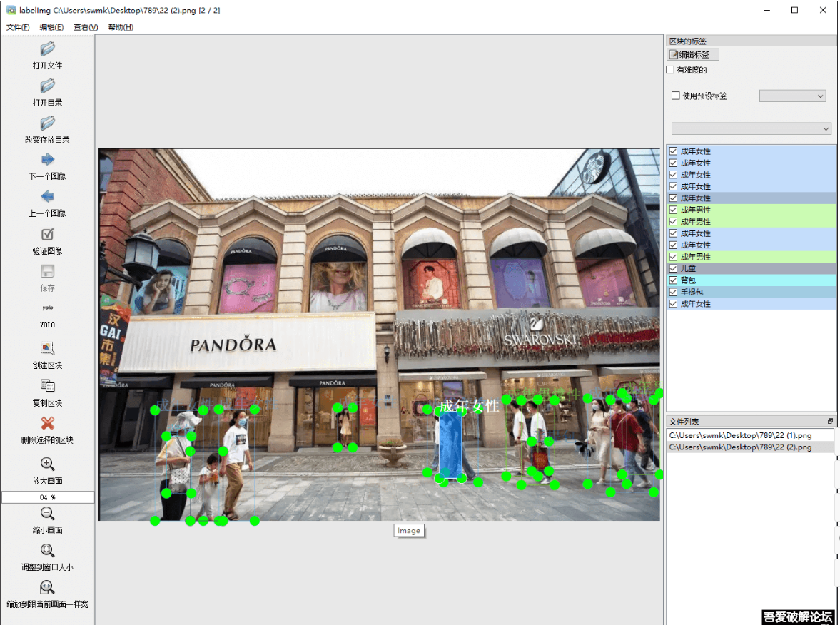This screenshot has width=840, height=625.
Task: Toggle the 有难度的 (difficult) checkbox
Action: click(670, 70)
